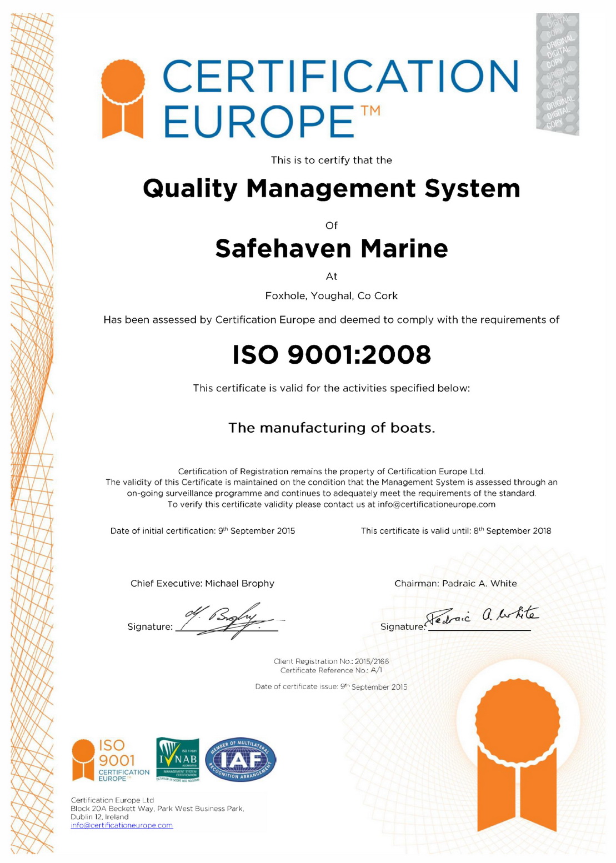This screenshot has width=616, height=863.
Task: Open the info@certificationeurope.com link in footer
Action: [122, 825]
